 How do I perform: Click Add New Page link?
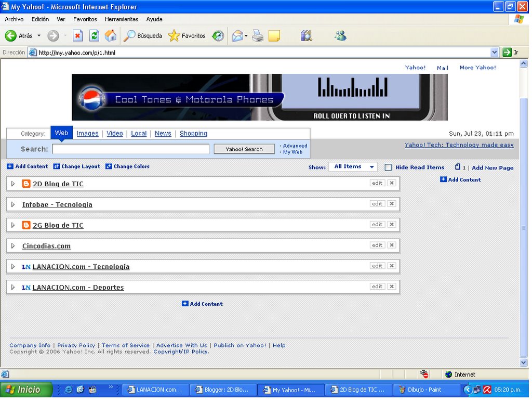point(493,168)
